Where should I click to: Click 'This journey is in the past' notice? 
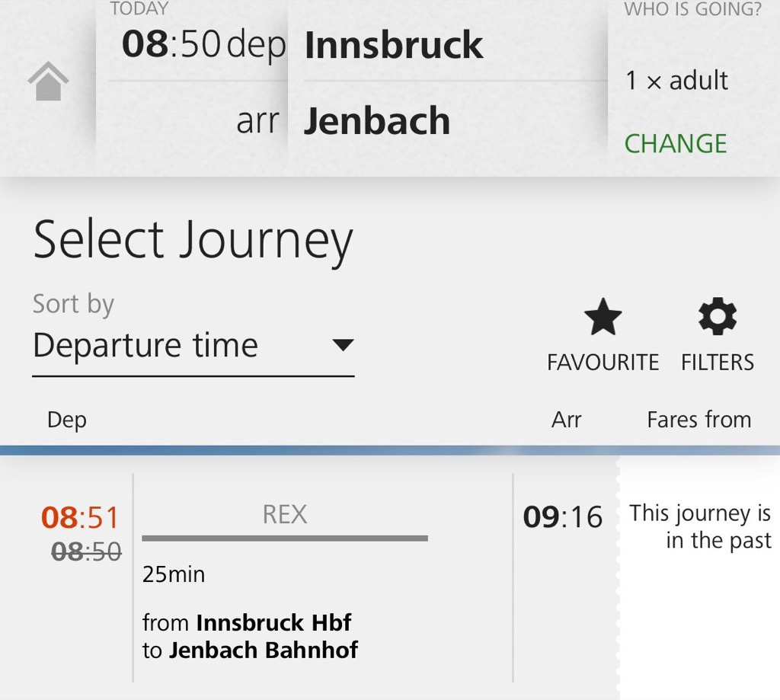coord(700,527)
